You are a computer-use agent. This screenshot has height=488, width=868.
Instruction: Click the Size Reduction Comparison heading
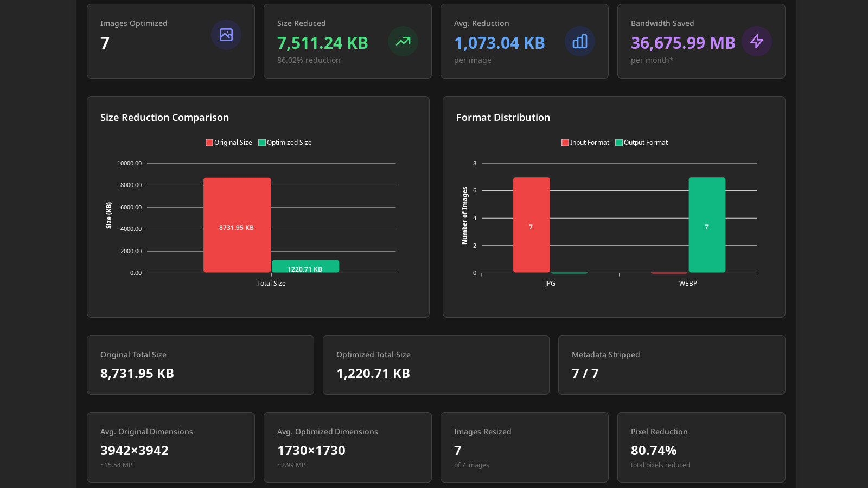pyautogui.click(x=164, y=118)
